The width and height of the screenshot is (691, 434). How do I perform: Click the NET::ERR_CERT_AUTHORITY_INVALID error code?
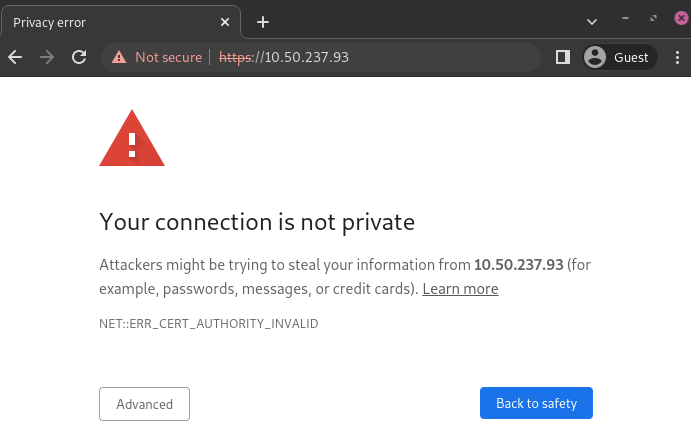coord(209,324)
